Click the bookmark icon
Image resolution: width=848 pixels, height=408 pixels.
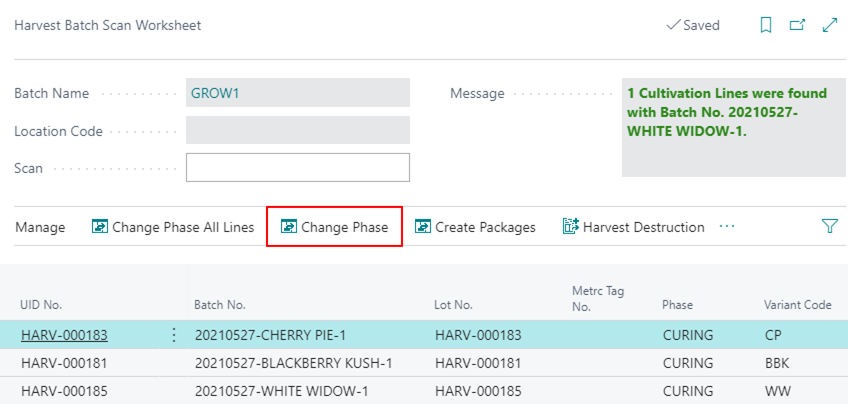point(766,26)
